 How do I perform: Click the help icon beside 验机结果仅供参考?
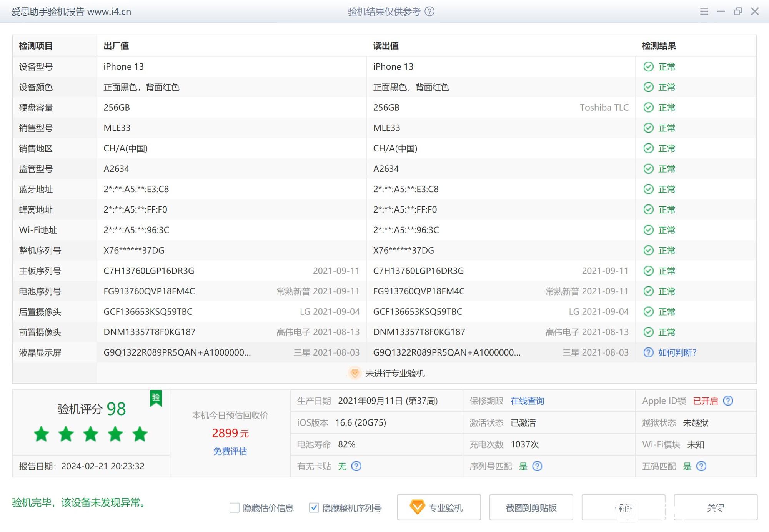tap(429, 12)
